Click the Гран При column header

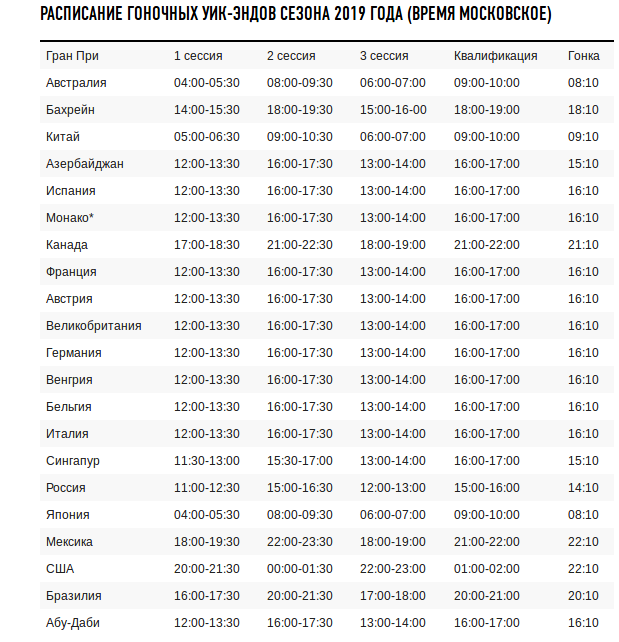(x=72, y=56)
